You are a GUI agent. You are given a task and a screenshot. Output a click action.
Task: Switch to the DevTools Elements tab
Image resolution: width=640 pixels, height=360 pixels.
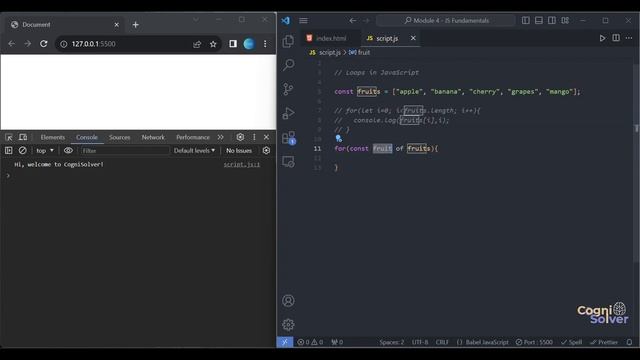pyautogui.click(x=53, y=137)
